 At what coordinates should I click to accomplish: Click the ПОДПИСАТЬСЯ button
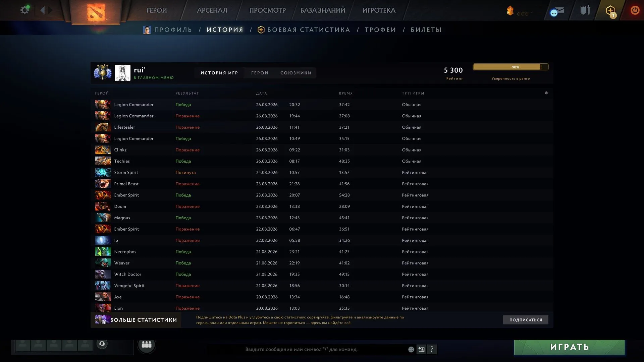(526, 320)
